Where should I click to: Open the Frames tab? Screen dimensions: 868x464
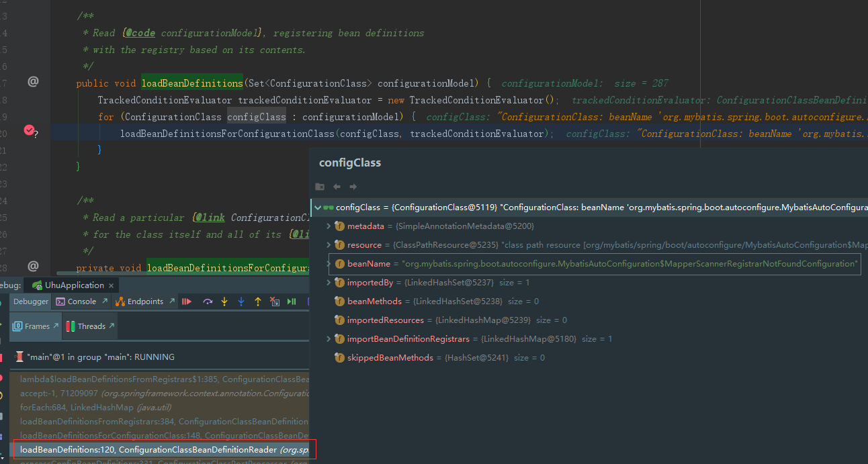[36, 326]
